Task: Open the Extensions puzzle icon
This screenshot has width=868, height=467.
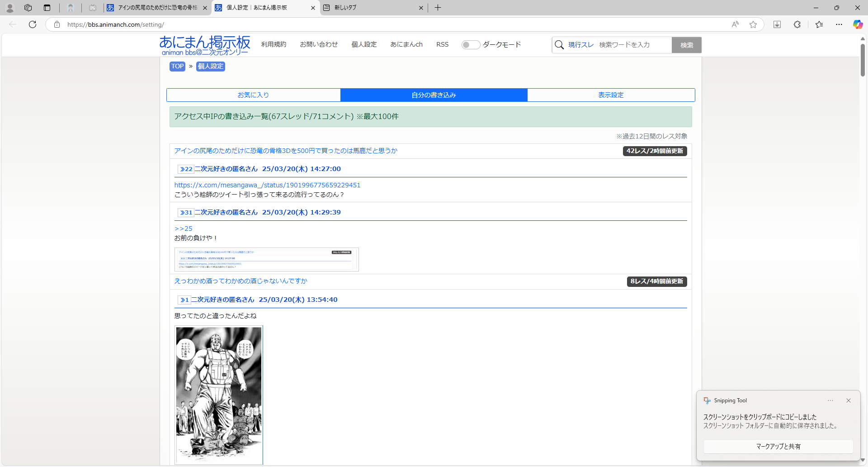Action: click(x=797, y=24)
